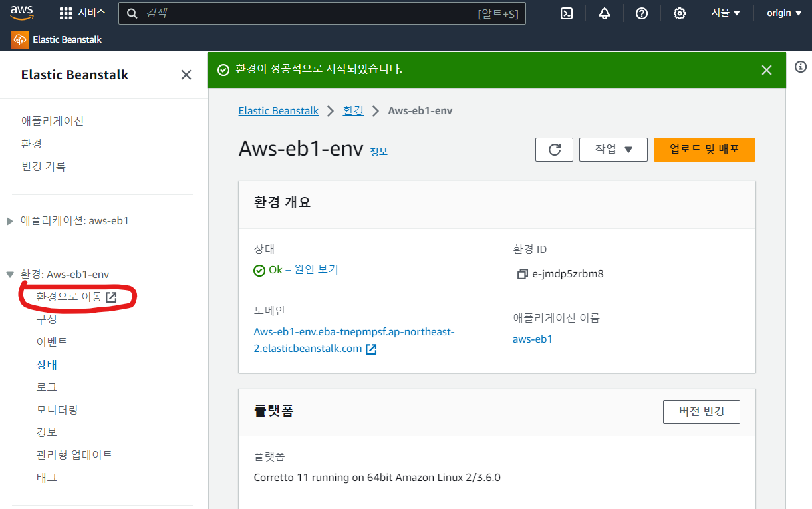Click the Aws-eb1-env breadcrumb text
This screenshot has width=812, height=509.
click(420, 111)
